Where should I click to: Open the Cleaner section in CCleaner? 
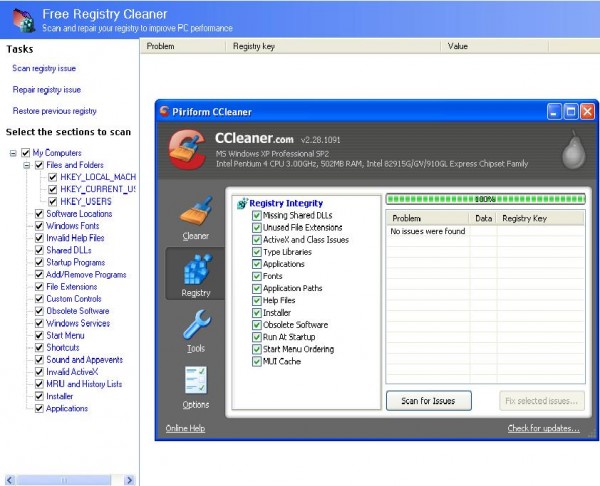point(196,218)
